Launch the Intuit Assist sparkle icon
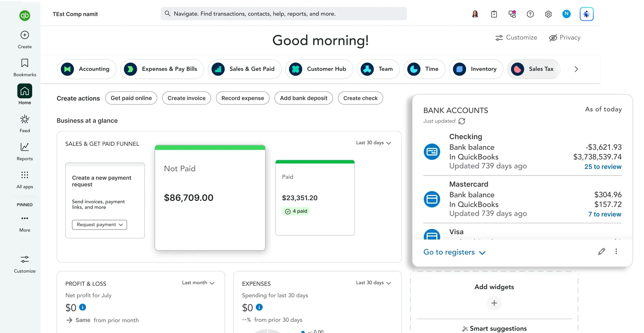The image size is (644, 333). coord(587,14)
